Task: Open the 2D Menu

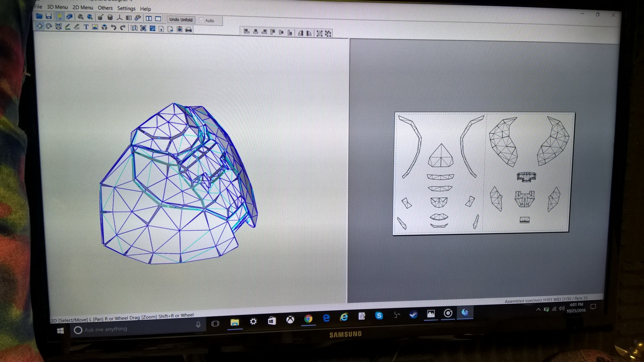Action: pyautogui.click(x=83, y=7)
